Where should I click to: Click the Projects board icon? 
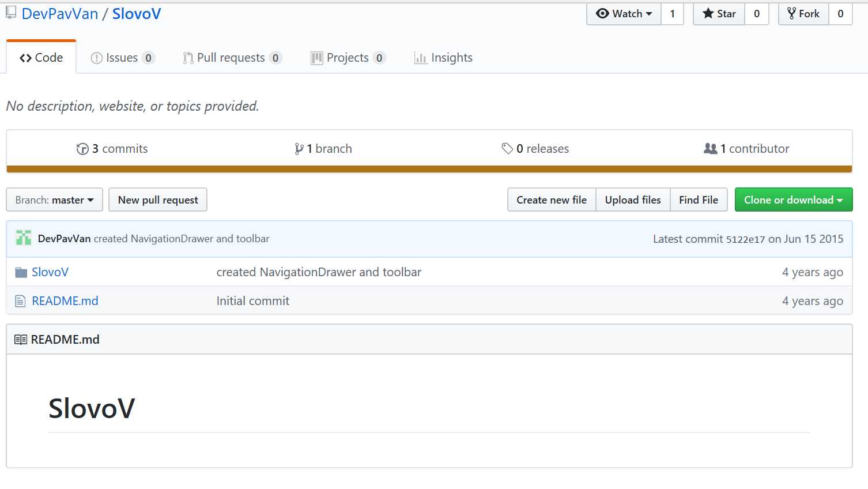(316, 58)
